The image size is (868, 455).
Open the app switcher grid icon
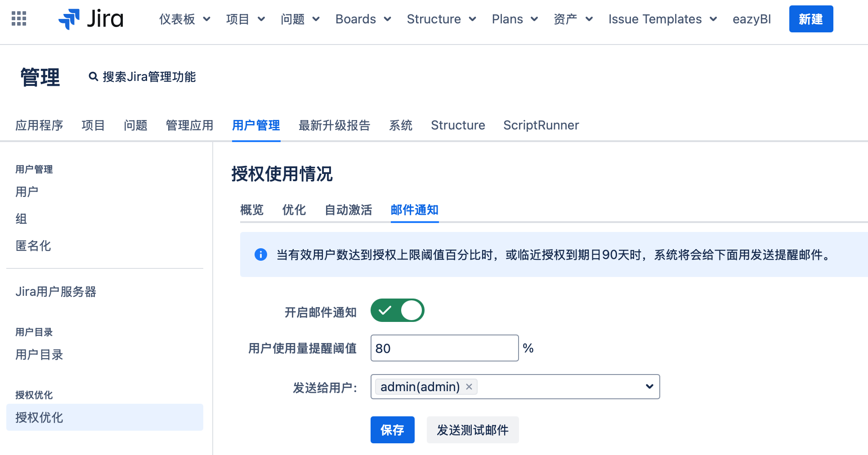(19, 19)
